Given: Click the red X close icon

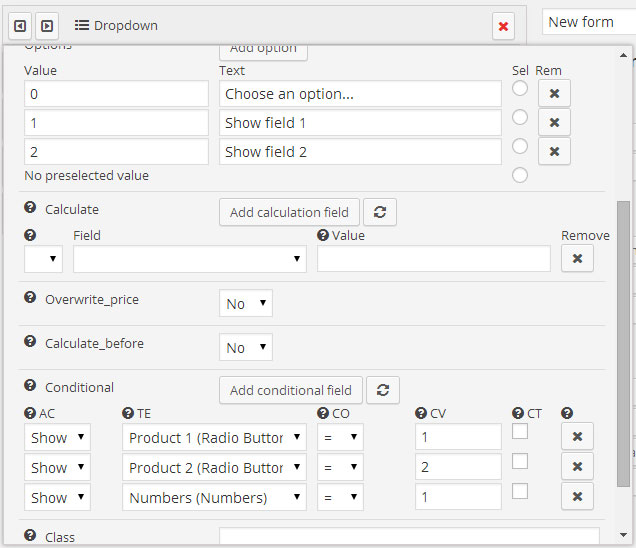Looking at the screenshot, I should (503, 27).
